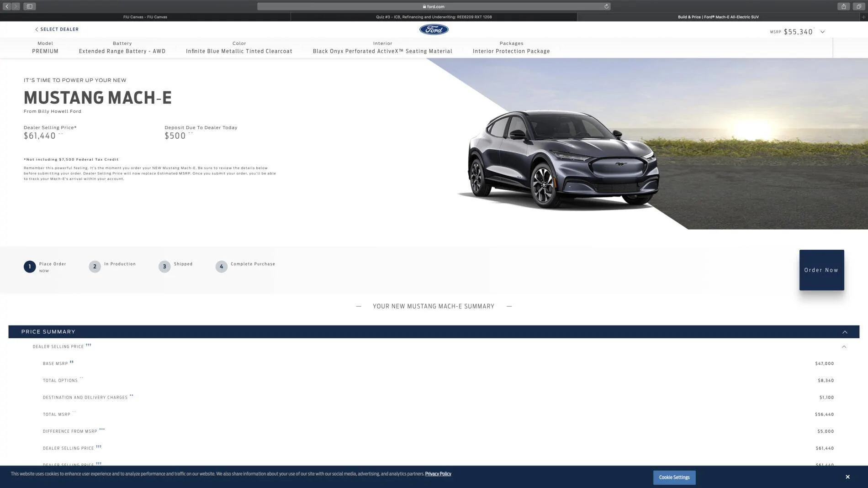This screenshot has height=488, width=868.
Task: Click the $47,000 base MSRP value
Action: click(x=824, y=364)
